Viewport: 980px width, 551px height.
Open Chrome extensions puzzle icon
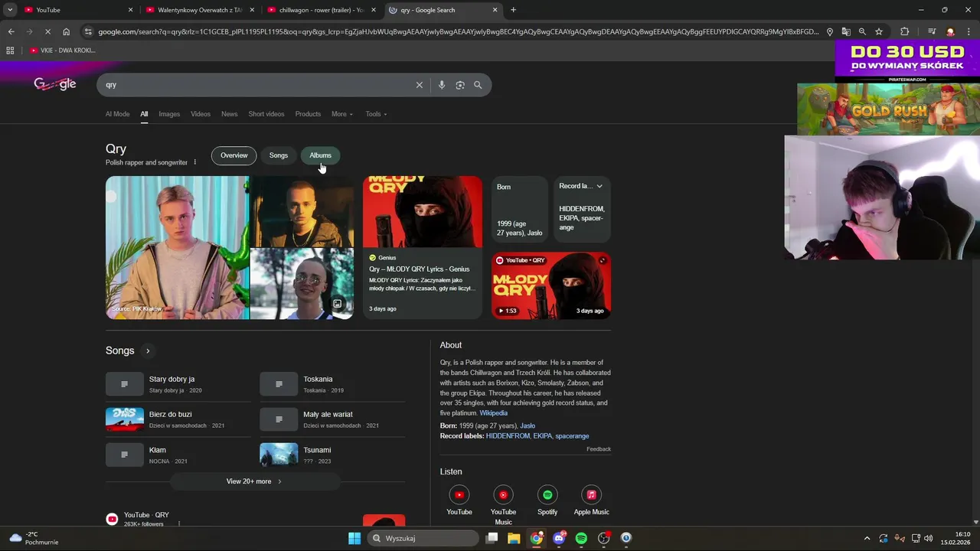point(904,31)
